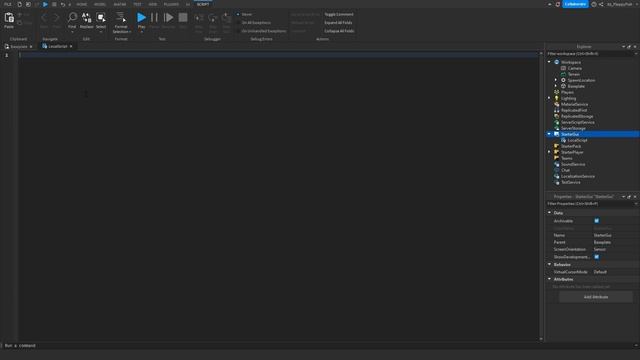
Task: Expand the Lighting tree node
Action: pos(549,98)
